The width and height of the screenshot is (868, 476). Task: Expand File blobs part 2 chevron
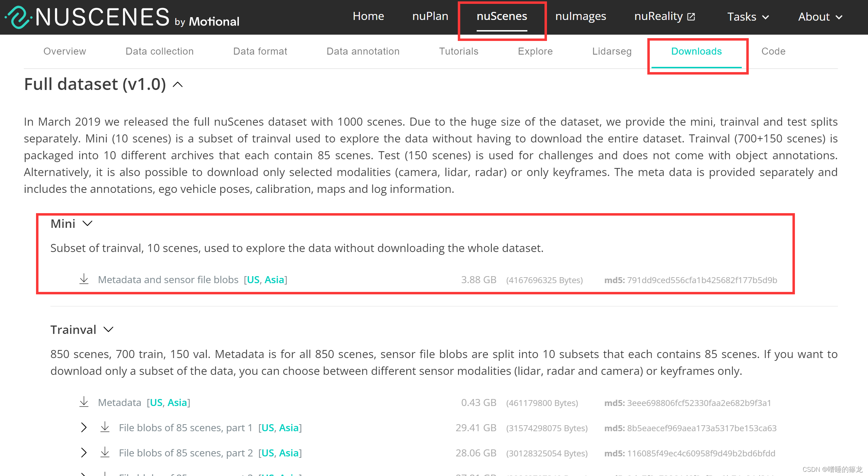click(x=84, y=453)
